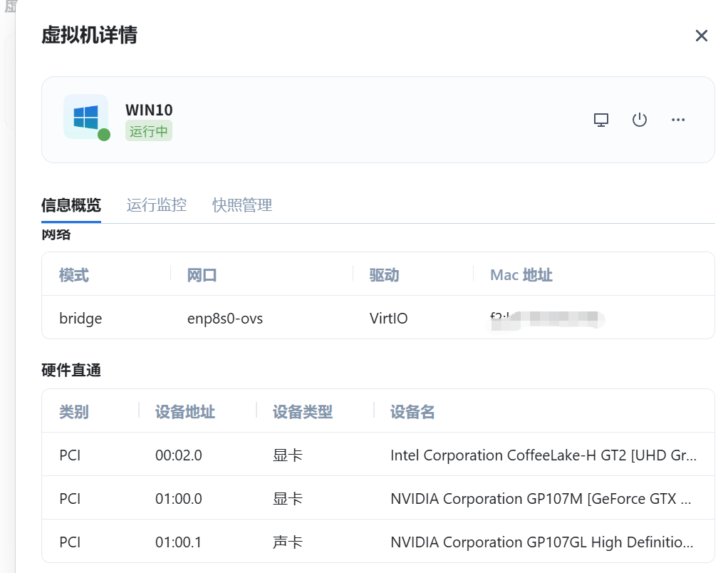Click the NVIDIA GP107GL High Definition device name
Screen dimensions: 728x573
(x=542, y=542)
